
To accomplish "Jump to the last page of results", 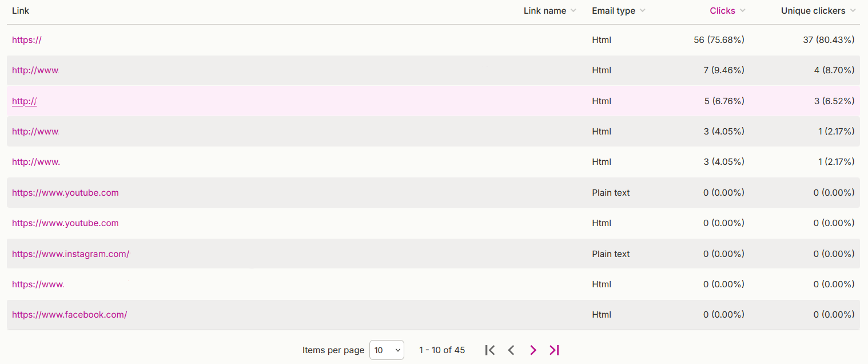I will [554, 350].
